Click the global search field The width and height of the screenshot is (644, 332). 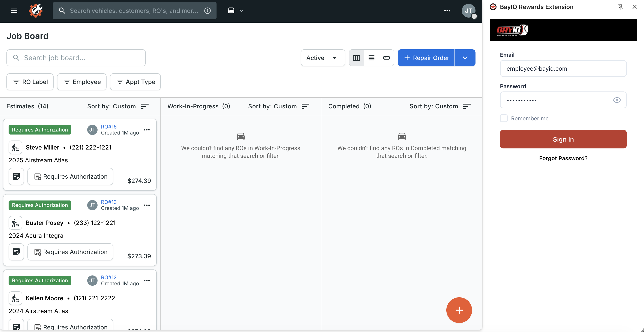coord(134,11)
